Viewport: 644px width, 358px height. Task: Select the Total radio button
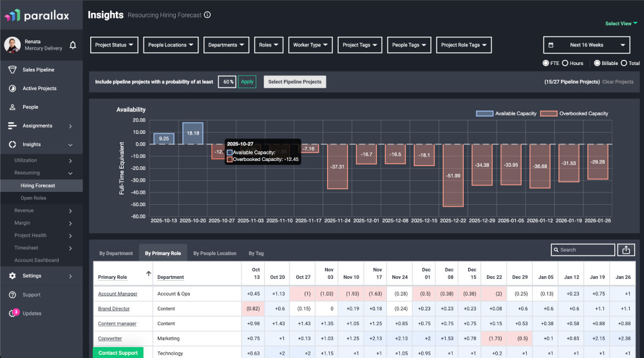click(x=623, y=63)
